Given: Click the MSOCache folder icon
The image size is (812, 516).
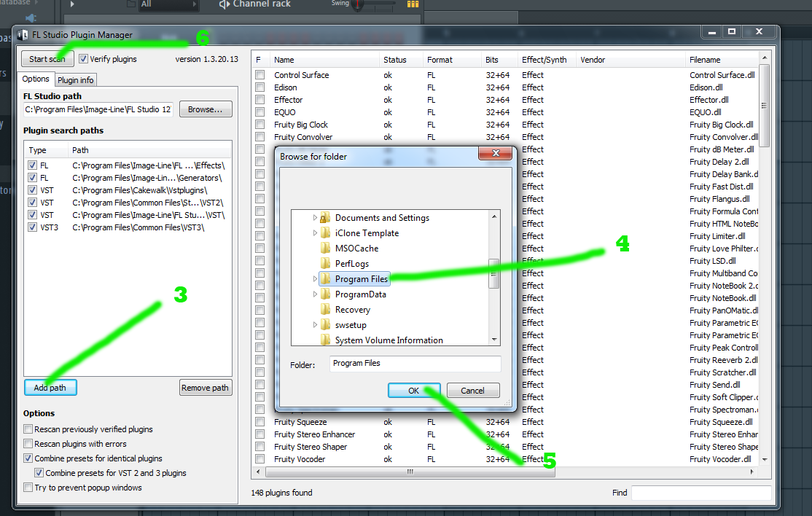Looking at the screenshot, I should point(325,249).
